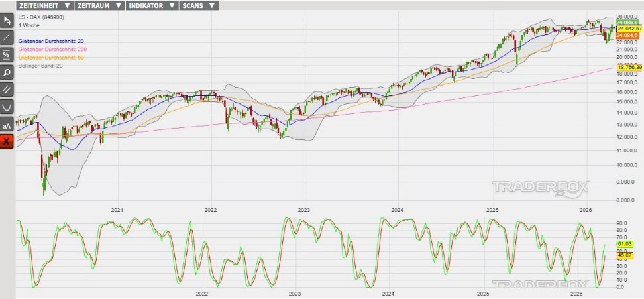
Task: Click the 18.766,39 moving average price tag
Action: (628, 68)
